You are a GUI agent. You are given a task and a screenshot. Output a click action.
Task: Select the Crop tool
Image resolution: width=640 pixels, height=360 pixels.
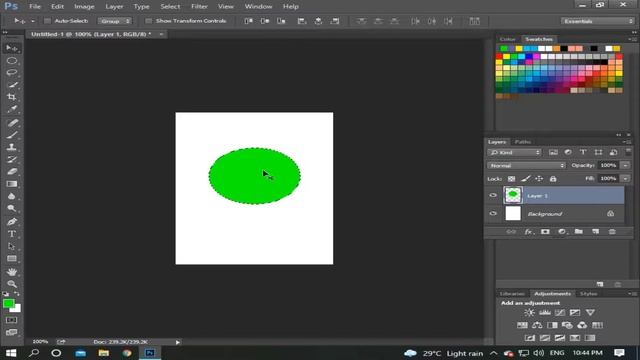[x=12, y=97]
